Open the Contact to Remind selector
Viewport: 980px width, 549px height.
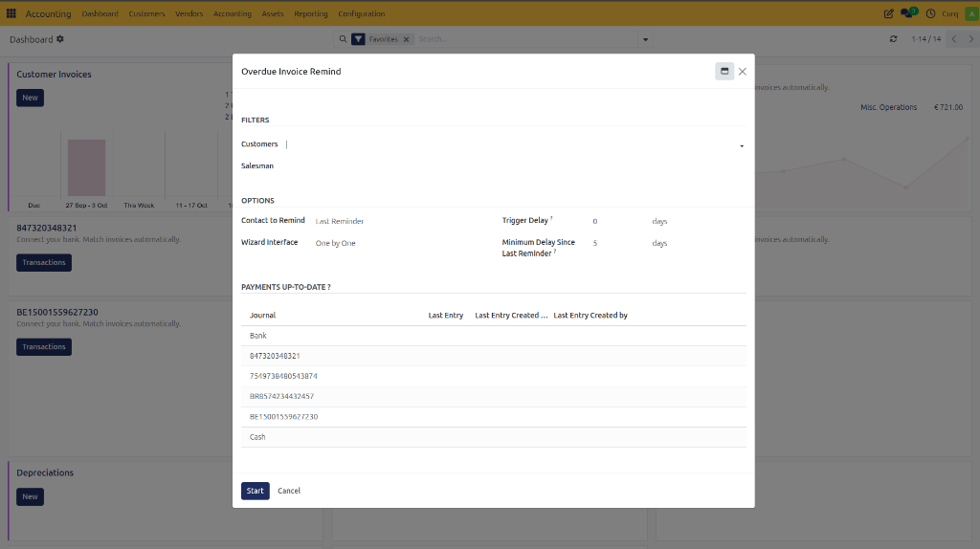coord(401,221)
